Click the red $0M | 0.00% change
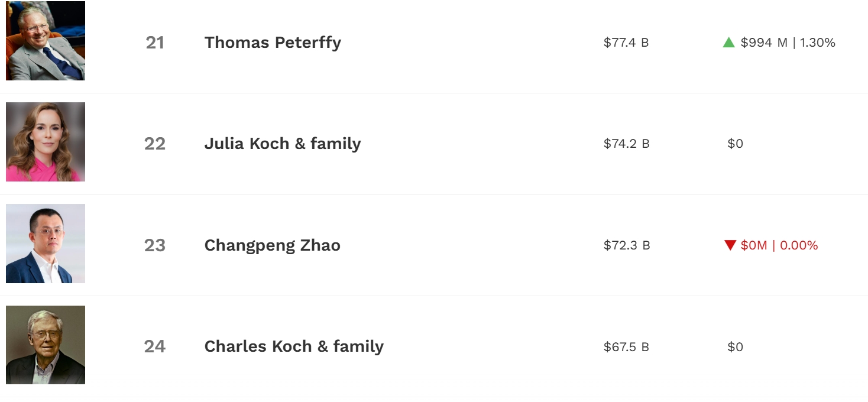The height and width of the screenshot is (402, 868). (x=779, y=245)
